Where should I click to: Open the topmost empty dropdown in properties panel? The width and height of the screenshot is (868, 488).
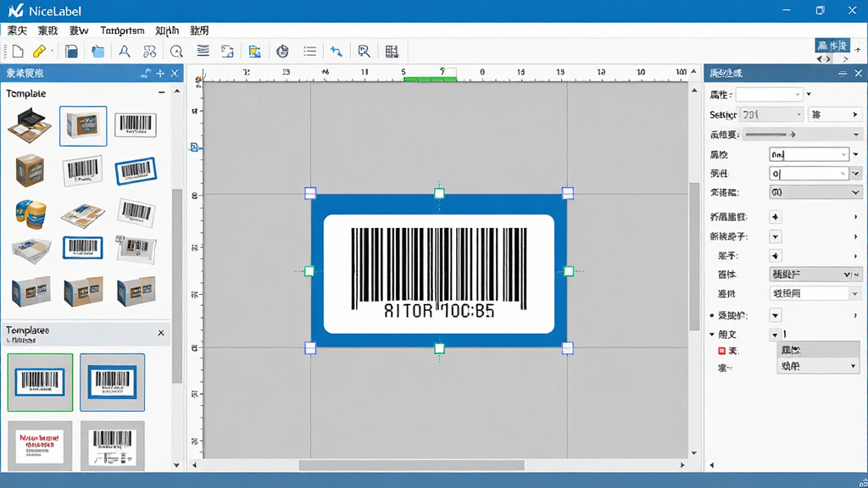point(769,95)
